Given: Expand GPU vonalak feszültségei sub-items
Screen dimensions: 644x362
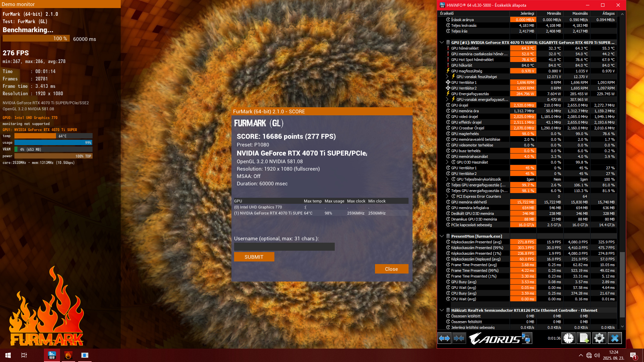Looking at the screenshot, I should [x=447, y=77].
